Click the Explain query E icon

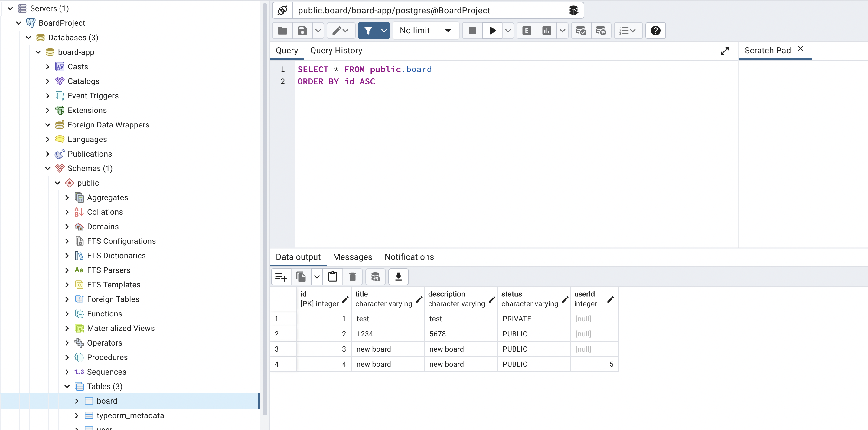pyautogui.click(x=526, y=31)
